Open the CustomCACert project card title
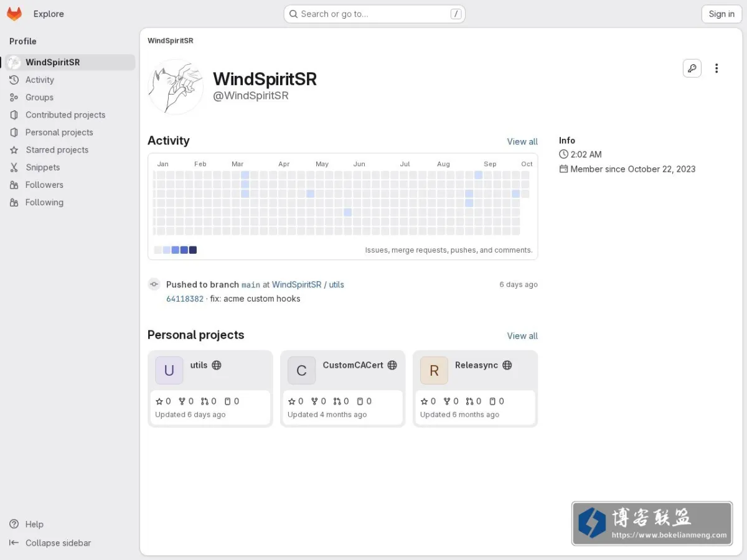Viewport: 747px width, 560px height. [x=353, y=365]
